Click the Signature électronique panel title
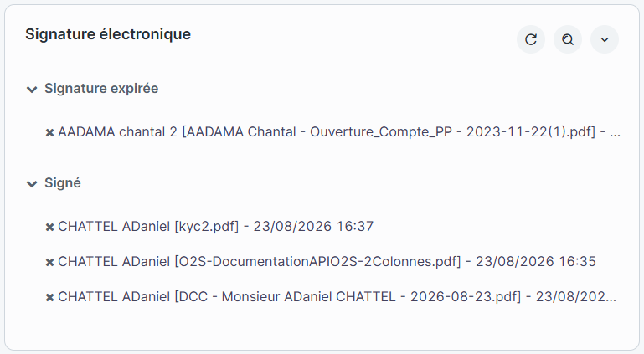Viewport: 644px width, 354px height. tap(108, 34)
